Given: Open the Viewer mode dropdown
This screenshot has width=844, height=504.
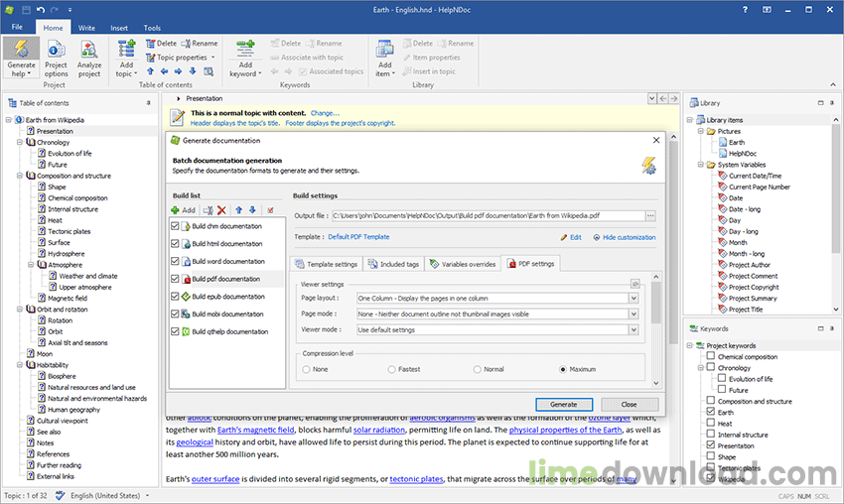Looking at the screenshot, I should [632, 329].
